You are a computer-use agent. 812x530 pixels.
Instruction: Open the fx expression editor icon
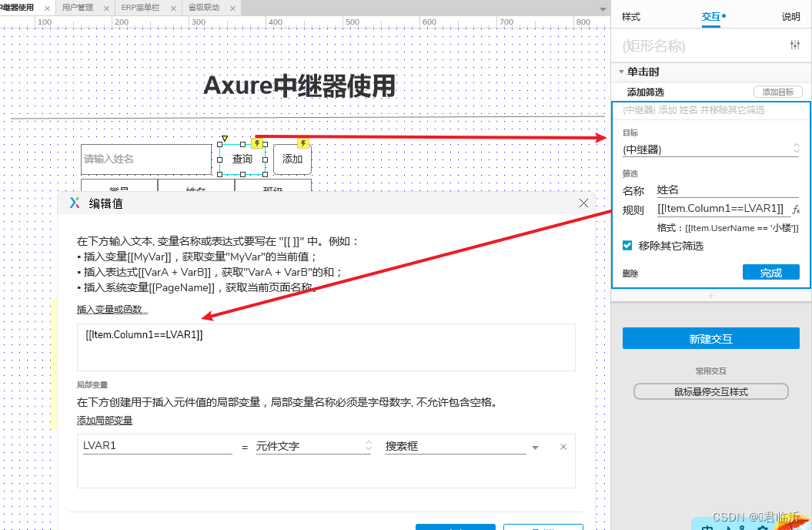tap(796, 210)
